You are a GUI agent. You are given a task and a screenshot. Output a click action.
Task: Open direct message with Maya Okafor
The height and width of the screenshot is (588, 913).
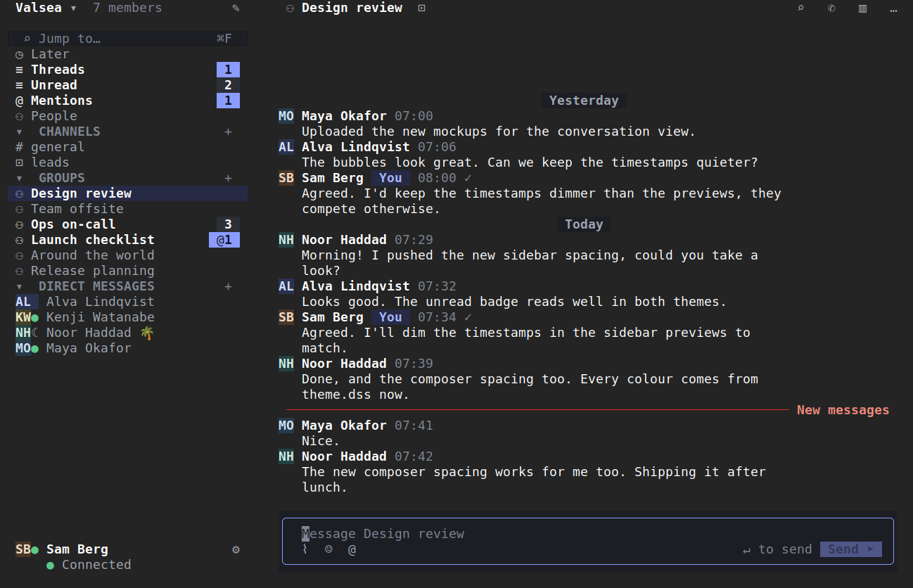click(x=127, y=348)
